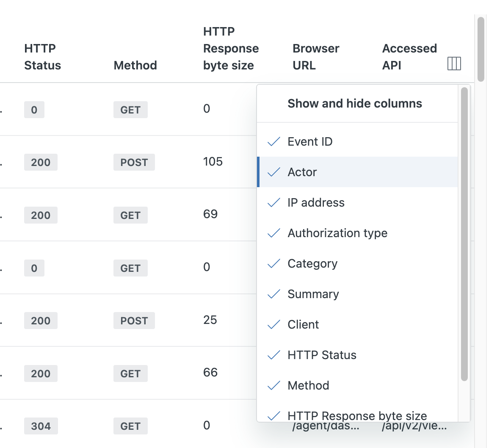Uncheck the Authorization type column option
The height and width of the screenshot is (448, 497).
point(337,233)
